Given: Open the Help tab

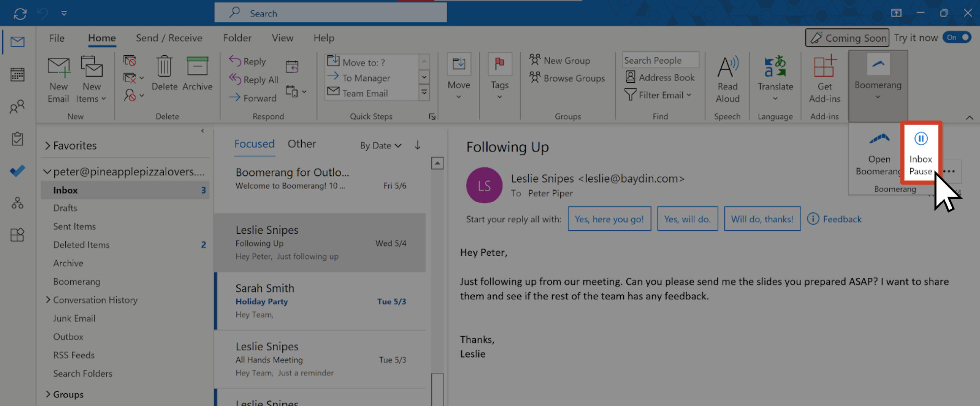Looking at the screenshot, I should pyautogui.click(x=324, y=38).
